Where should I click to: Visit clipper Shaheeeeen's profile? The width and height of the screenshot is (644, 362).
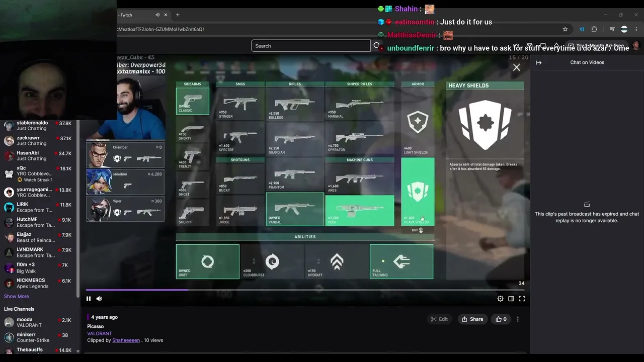click(x=126, y=340)
